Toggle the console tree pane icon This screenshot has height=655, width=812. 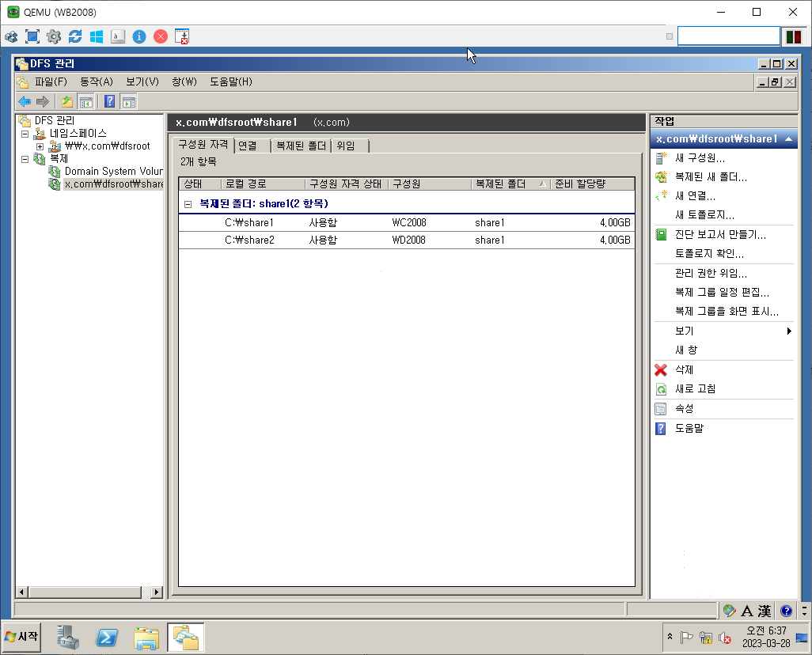tap(86, 101)
